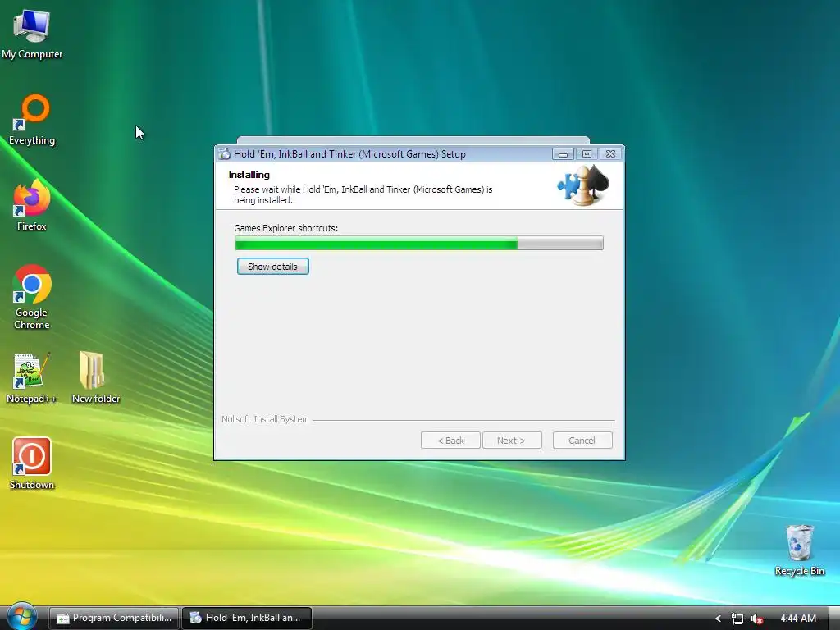The image size is (840, 630).
Task: Click the setup window maximize button
Action: click(587, 154)
